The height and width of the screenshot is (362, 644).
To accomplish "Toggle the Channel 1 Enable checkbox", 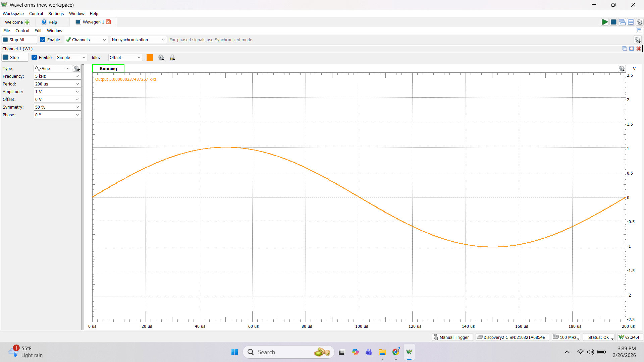I will 34,57.
